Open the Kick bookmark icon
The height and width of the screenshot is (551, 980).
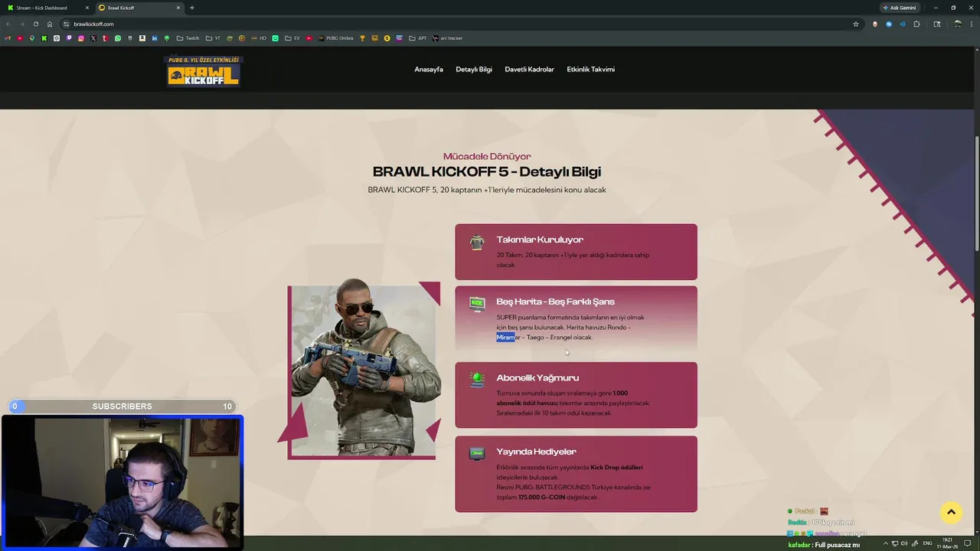click(44, 38)
